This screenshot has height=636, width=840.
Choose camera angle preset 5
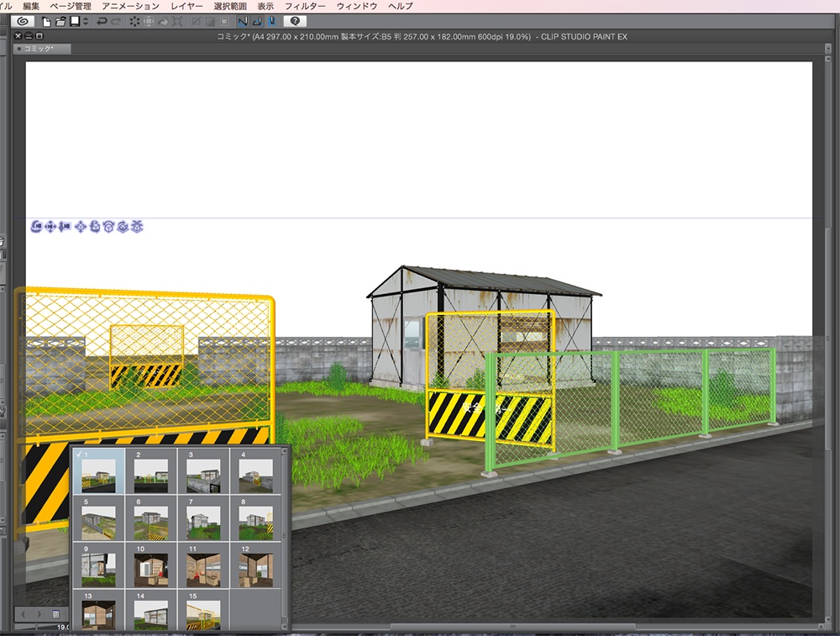tap(98, 518)
